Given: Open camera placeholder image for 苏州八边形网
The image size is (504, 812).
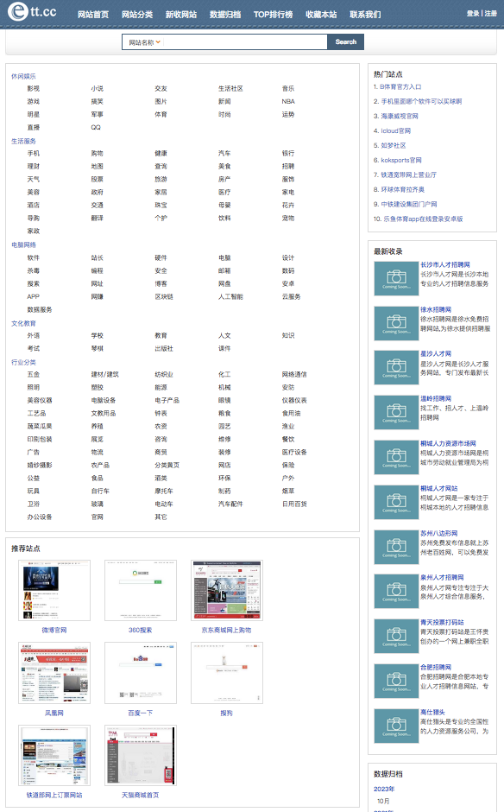Looking at the screenshot, I should pyautogui.click(x=396, y=547).
